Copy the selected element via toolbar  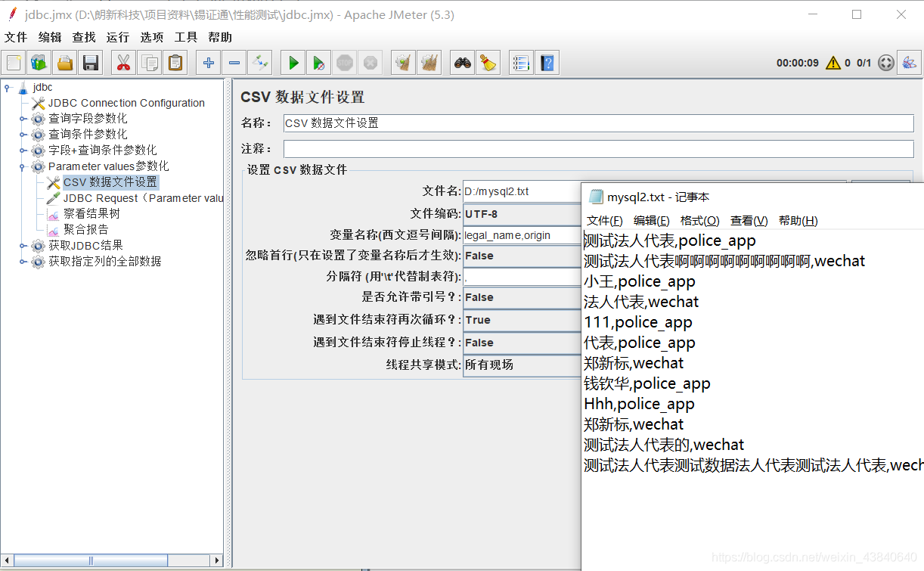coord(150,63)
